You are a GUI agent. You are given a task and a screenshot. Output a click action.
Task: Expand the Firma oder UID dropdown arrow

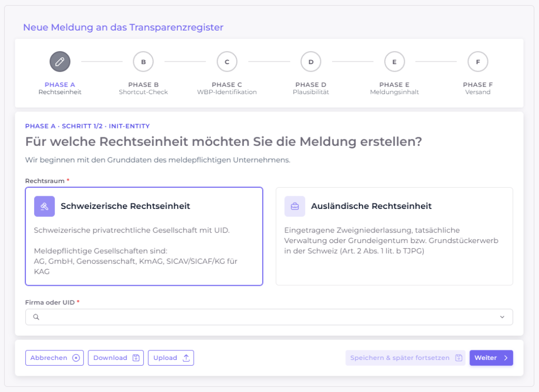(502, 317)
